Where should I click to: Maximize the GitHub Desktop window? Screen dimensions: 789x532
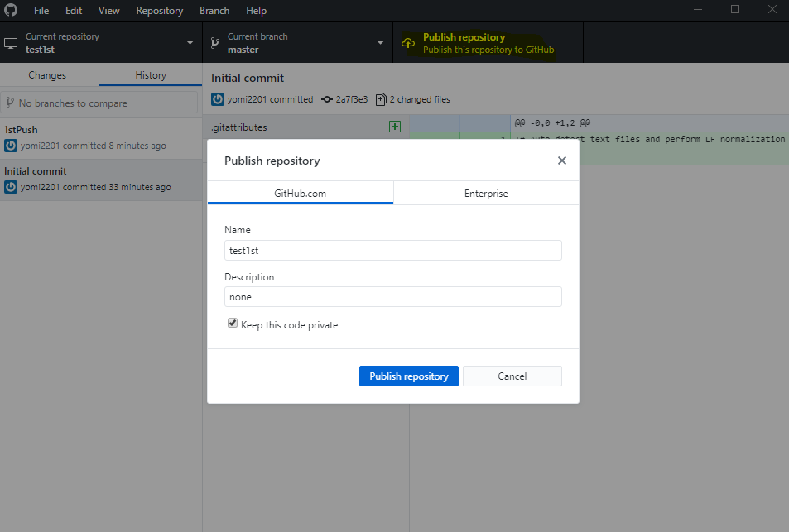click(x=735, y=10)
